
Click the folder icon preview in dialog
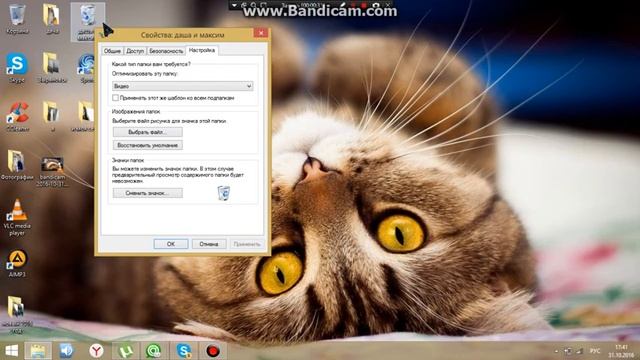224,193
